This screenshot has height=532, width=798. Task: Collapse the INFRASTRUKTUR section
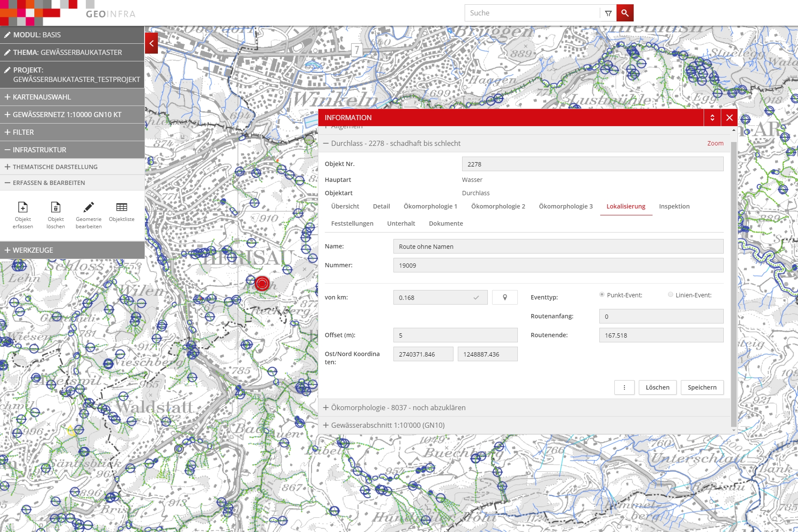[x=72, y=150]
